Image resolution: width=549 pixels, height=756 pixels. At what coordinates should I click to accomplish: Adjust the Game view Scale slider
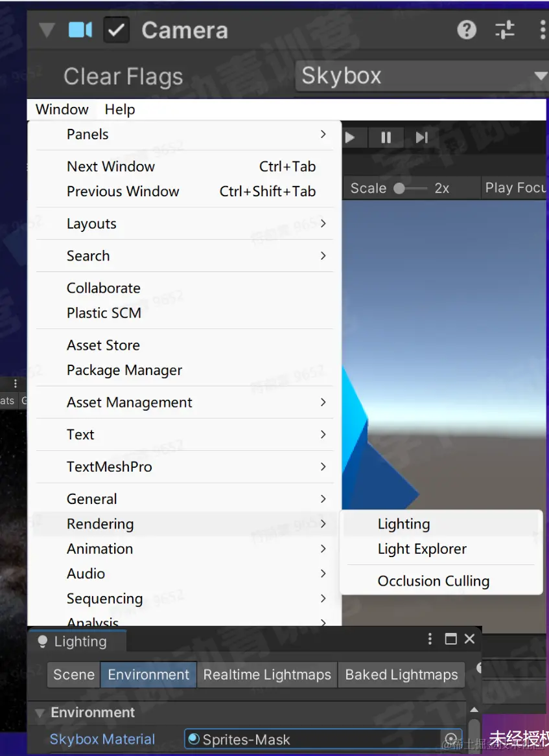coord(410,188)
